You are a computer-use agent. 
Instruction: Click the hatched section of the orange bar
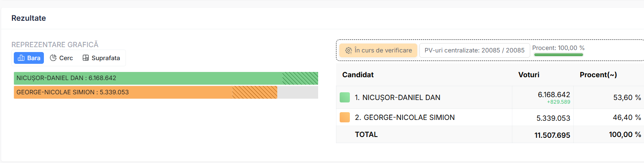click(x=254, y=92)
